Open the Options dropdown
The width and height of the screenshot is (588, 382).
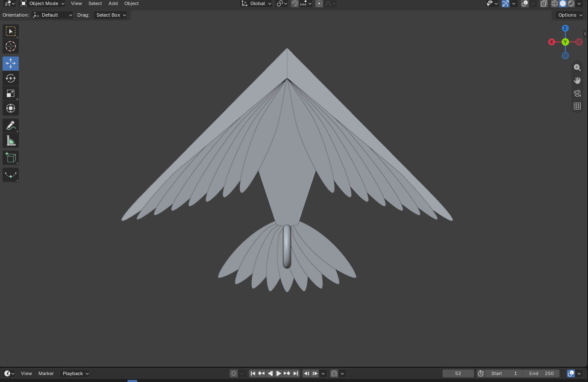tap(570, 15)
